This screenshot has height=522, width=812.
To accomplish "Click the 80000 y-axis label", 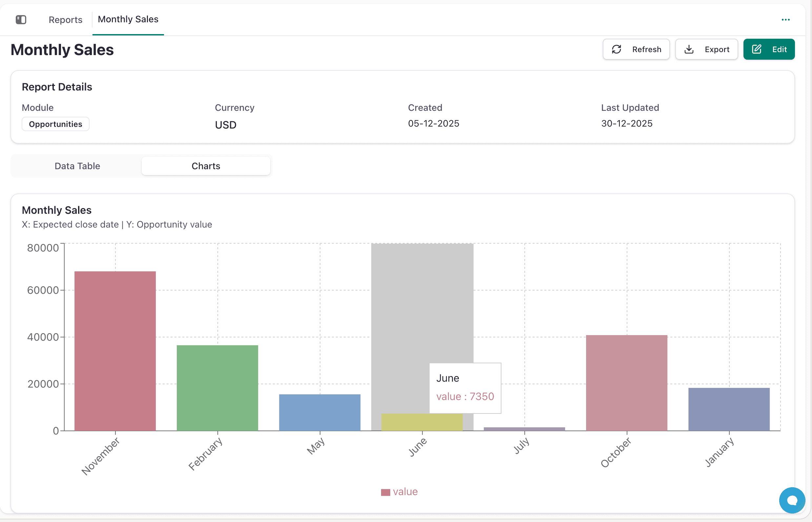I will (43, 248).
